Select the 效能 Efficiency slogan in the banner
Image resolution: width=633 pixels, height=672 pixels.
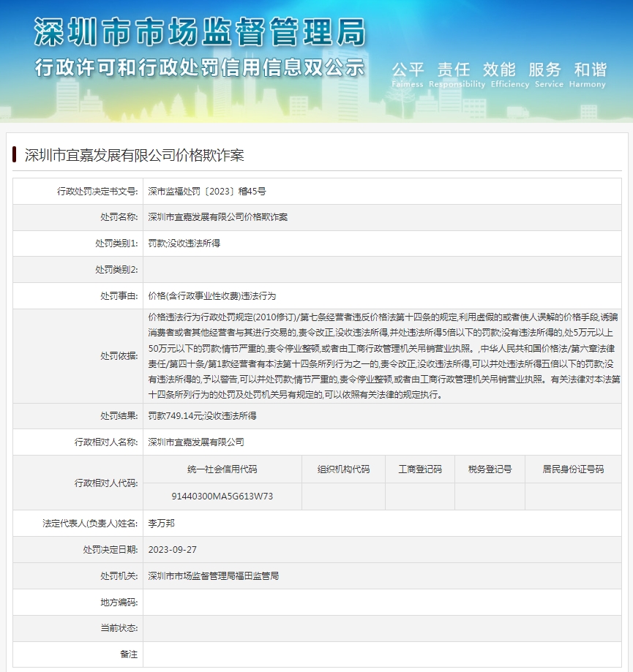coord(510,75)
